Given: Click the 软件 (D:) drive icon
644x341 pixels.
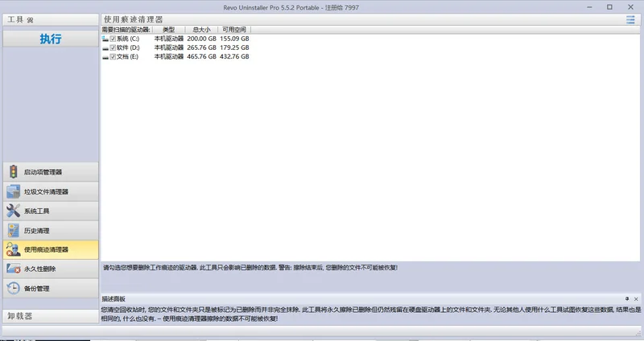Looking at the screenshot, I should tap(105, 48).
